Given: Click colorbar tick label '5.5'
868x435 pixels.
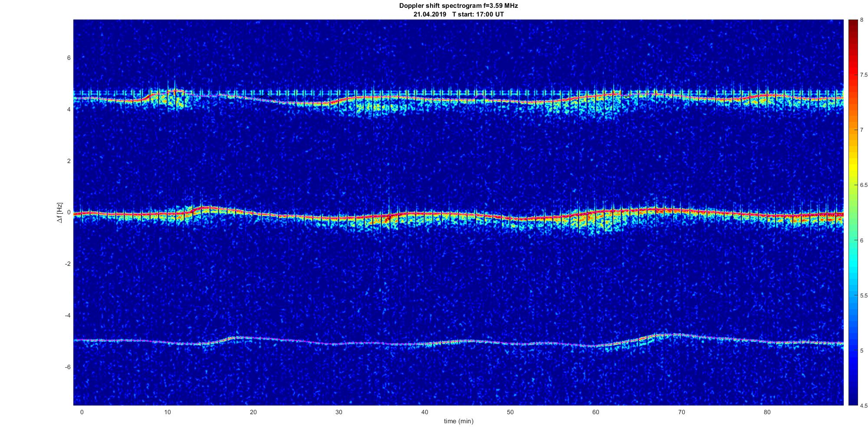Looking at the screenshot, I should pyautogui.click(x=864, y=296).
